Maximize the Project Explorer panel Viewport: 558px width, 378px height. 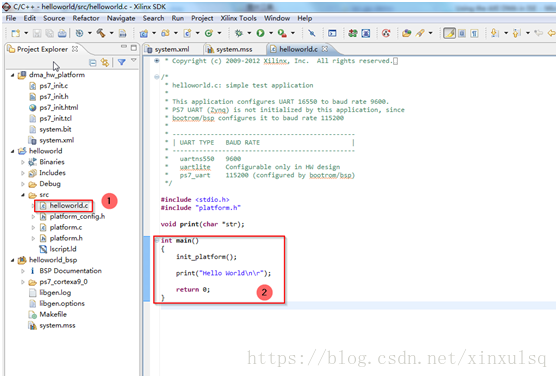pyautogui.click(x=134, y=47)
